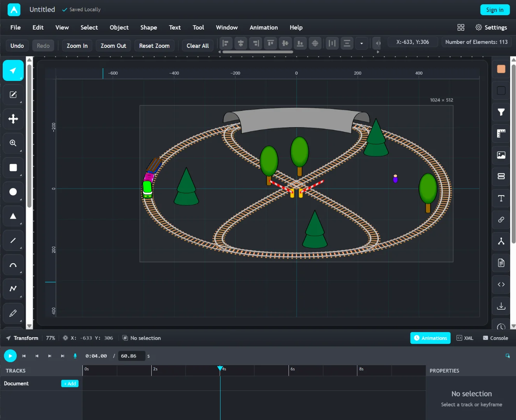
Task: Select the Pencil freehand tool
Action: tap(13, 313)
